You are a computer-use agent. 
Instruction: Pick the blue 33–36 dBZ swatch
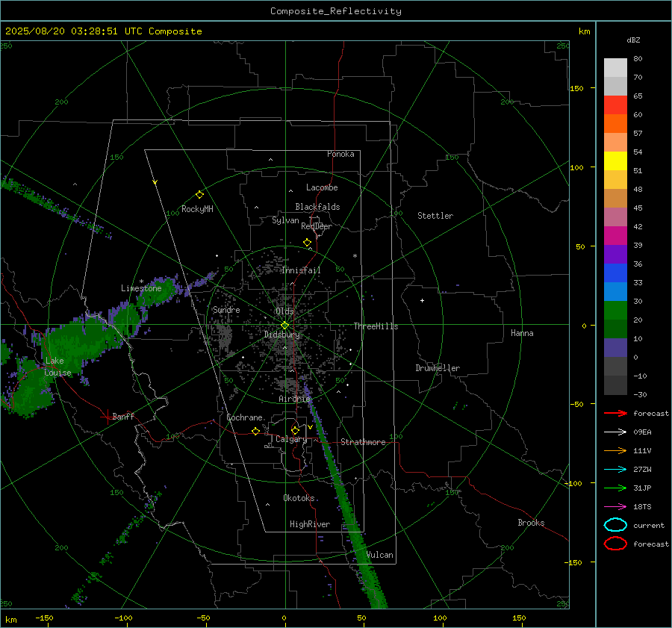(615, 273)
